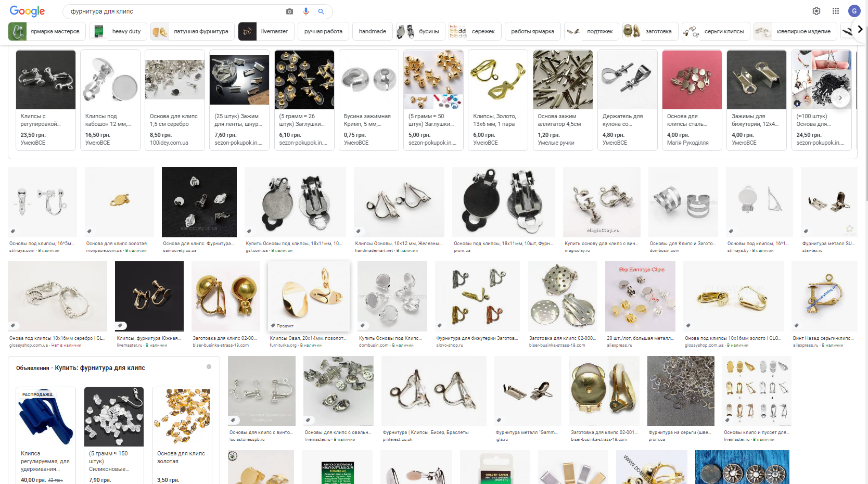
Task: Click the camera search-by-image icon
Action: (x=290, y=11)
